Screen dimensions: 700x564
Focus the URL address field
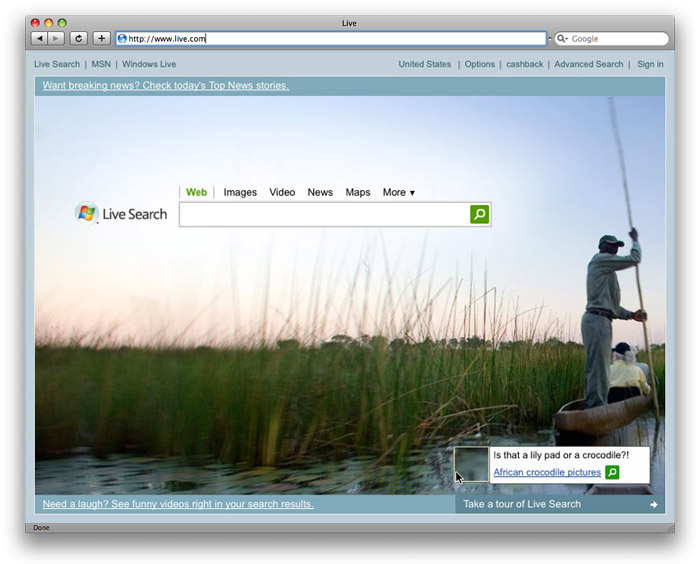click(331, 39)
